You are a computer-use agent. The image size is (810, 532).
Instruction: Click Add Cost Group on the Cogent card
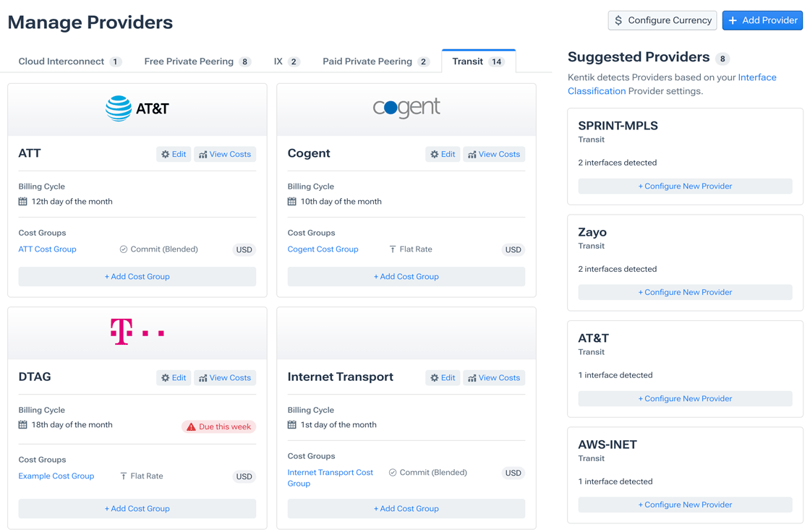pos(406,276)
